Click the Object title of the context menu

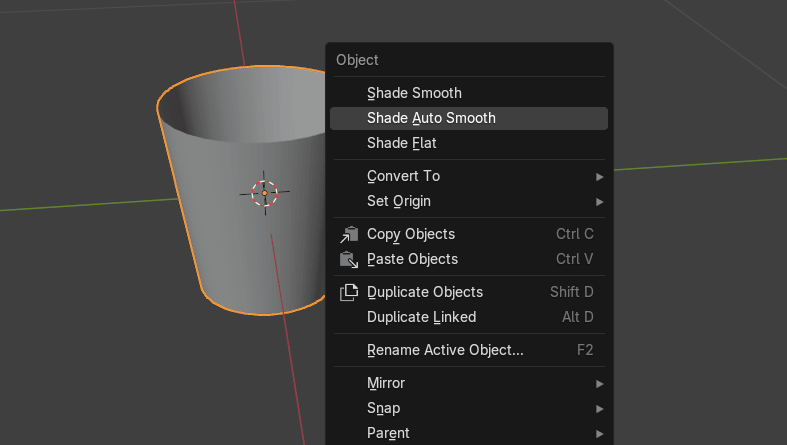[x=357, y=60]
